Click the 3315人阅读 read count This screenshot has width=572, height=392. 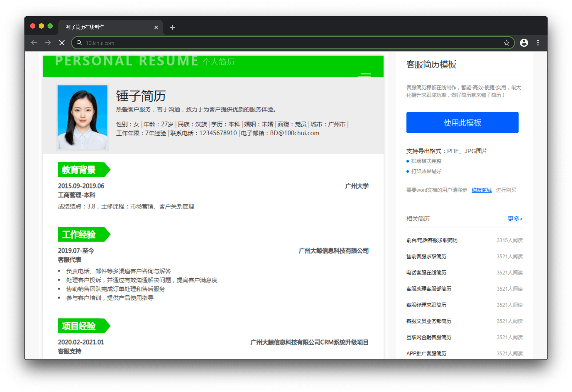[x=509, y=240]
